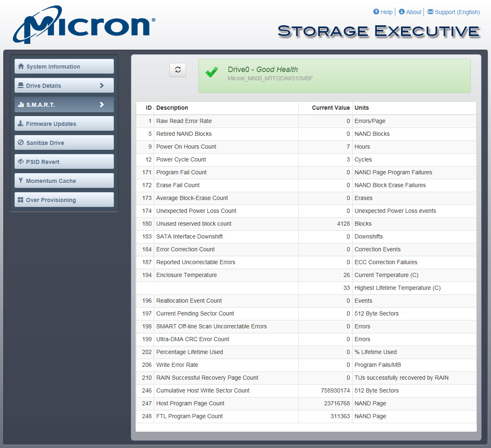
Task: Click the envelope Support icon
Action: pos(431,12)
